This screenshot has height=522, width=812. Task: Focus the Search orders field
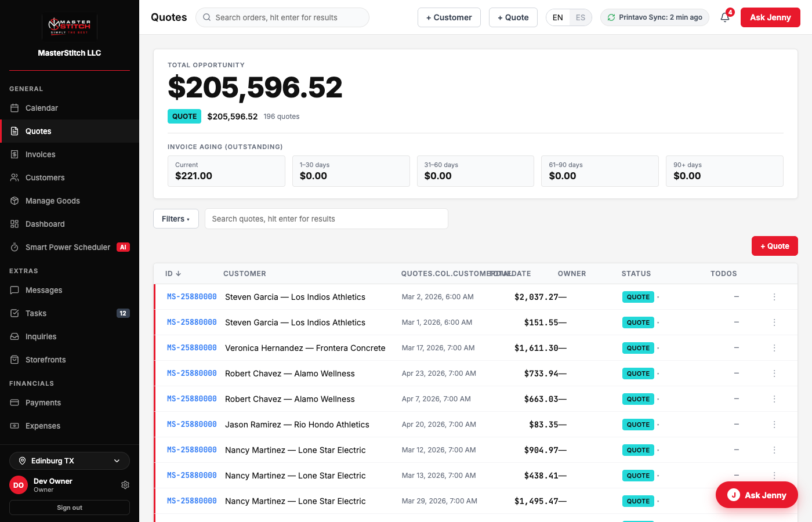coord(282,17)
